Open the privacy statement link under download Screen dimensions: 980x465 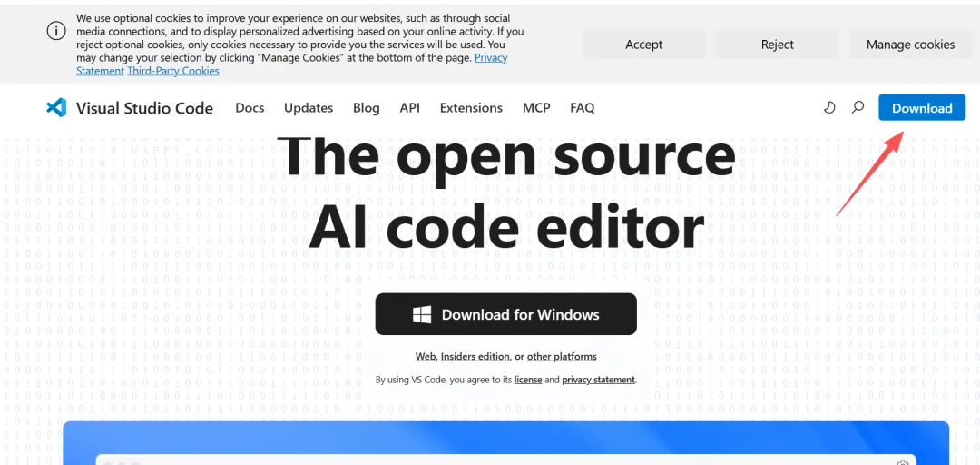[x=598, y=380]
